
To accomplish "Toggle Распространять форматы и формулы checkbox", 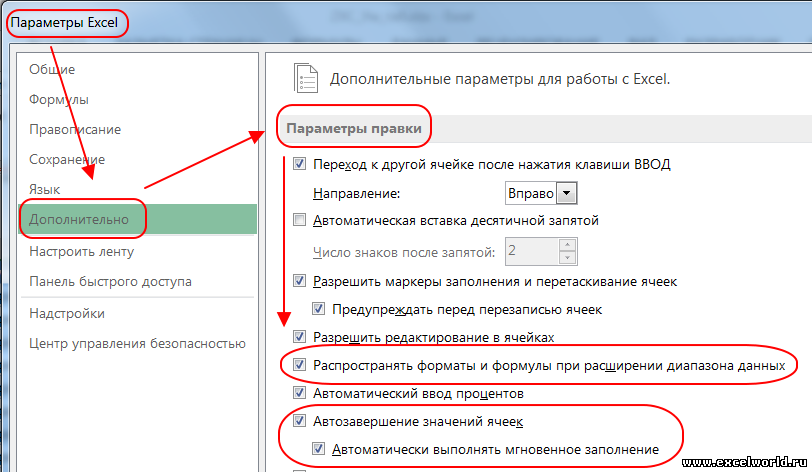I will coord(299,365).
